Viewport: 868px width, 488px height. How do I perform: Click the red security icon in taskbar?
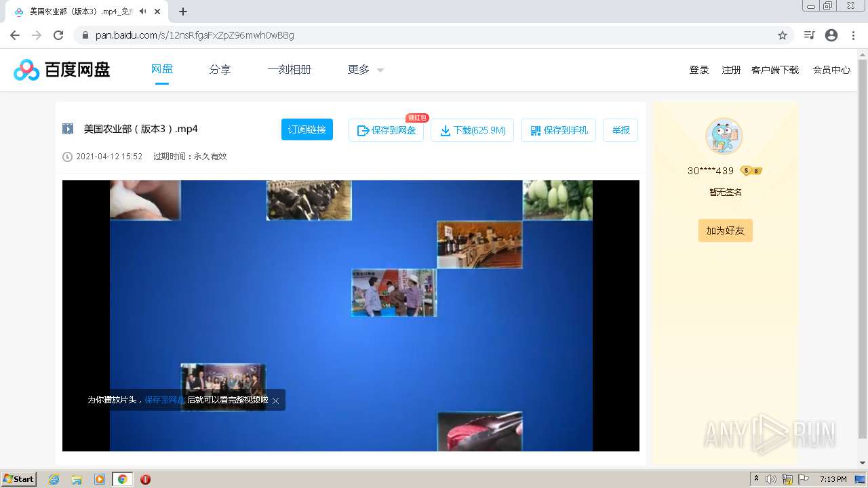(145, 479)
